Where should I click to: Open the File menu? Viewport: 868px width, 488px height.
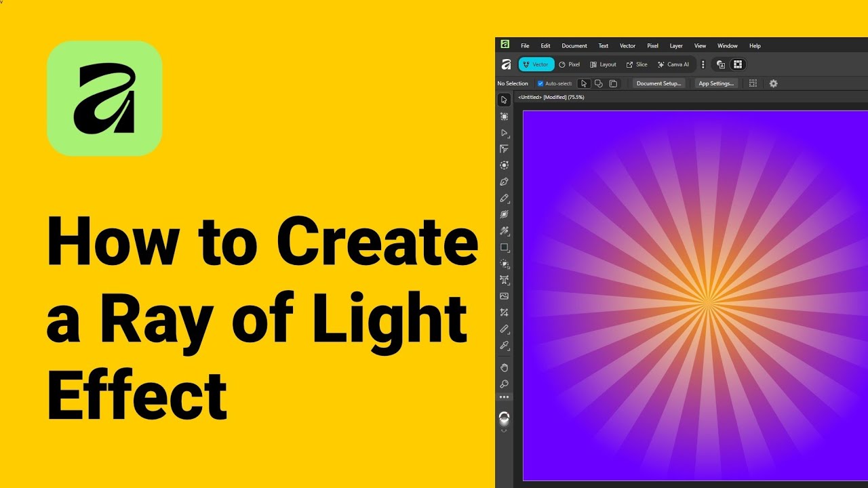click(525, 46)
